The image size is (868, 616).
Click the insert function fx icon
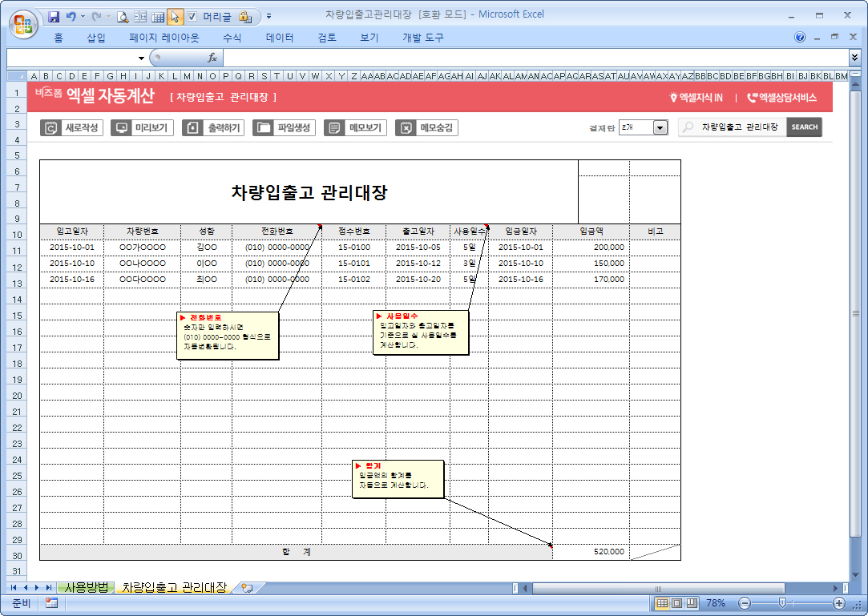(x=212, y=58)
